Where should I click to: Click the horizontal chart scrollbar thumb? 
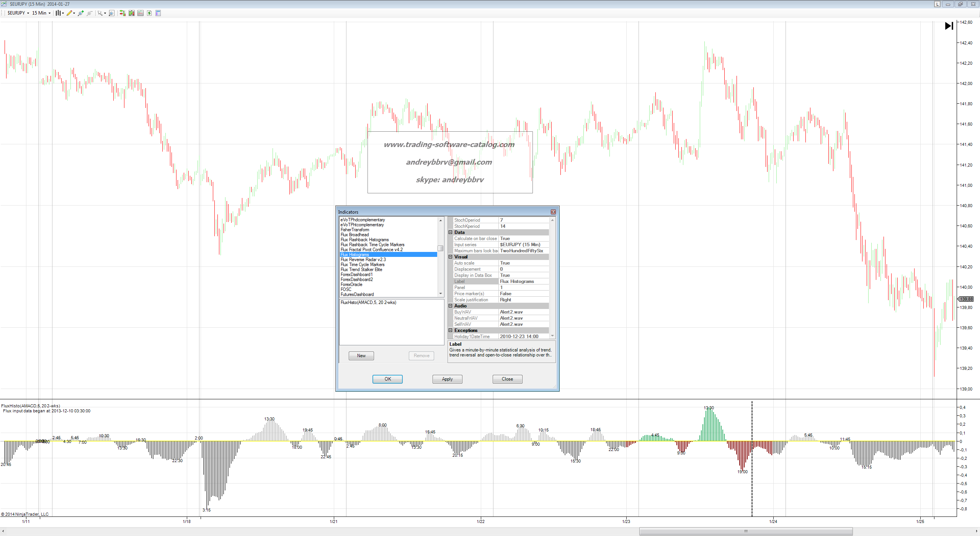745,531
